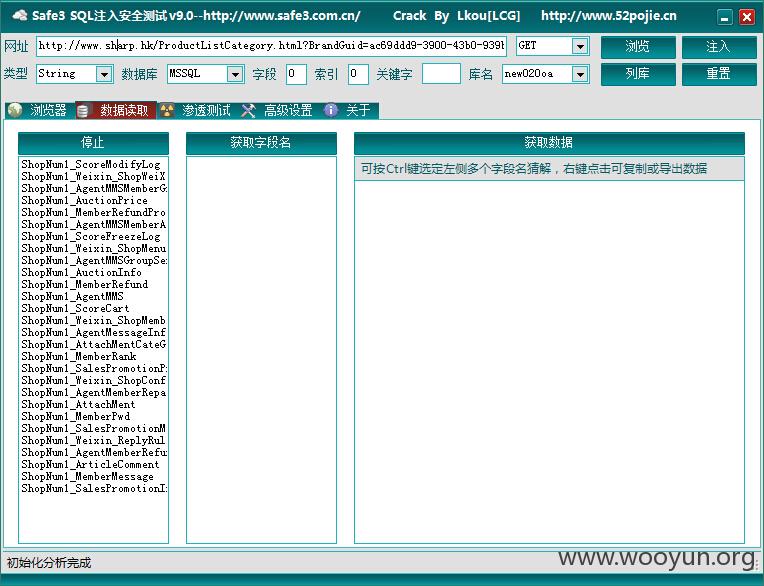Click the database icon on 数据读取 tab

(83, 111)
